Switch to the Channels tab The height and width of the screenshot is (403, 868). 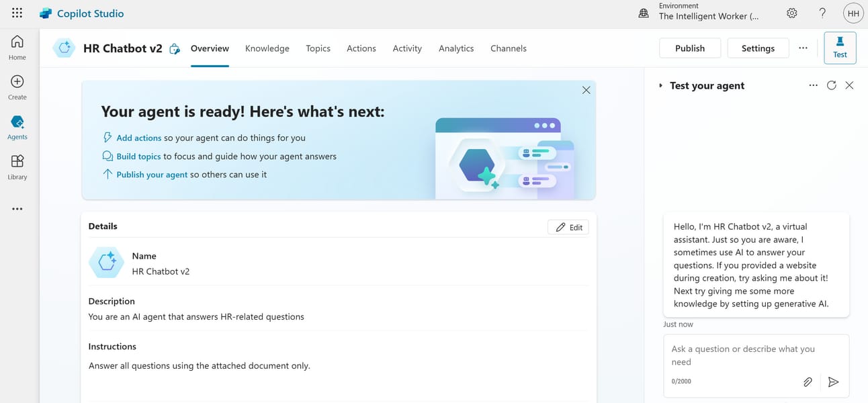click(509, 48)
